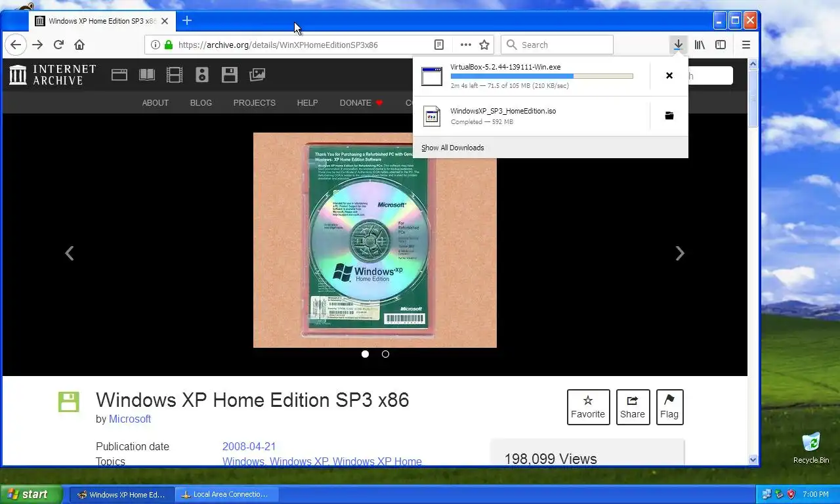Screen dimensions: 840x504
Task: Open the PROJECTS menu item
Action: tap(255, 102)
